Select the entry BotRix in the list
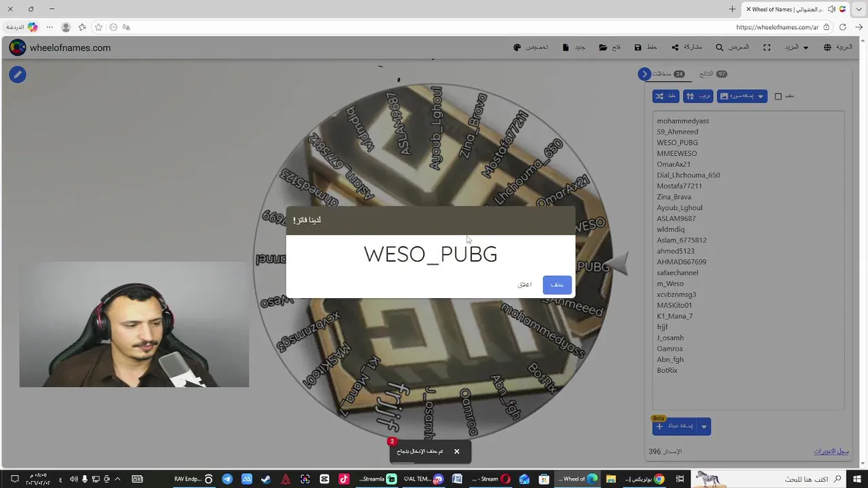 point(667,370)
